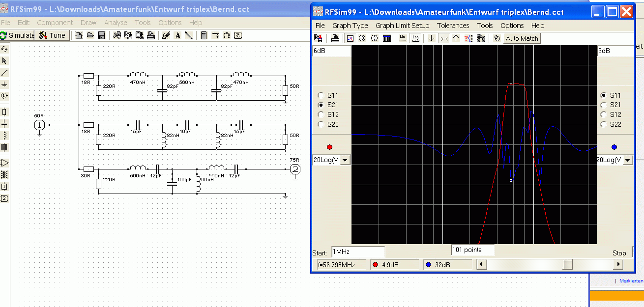Open the calculator tool in schematic toolbar
This screenshot has height=307, width=644.
click(x=204, y=35)
